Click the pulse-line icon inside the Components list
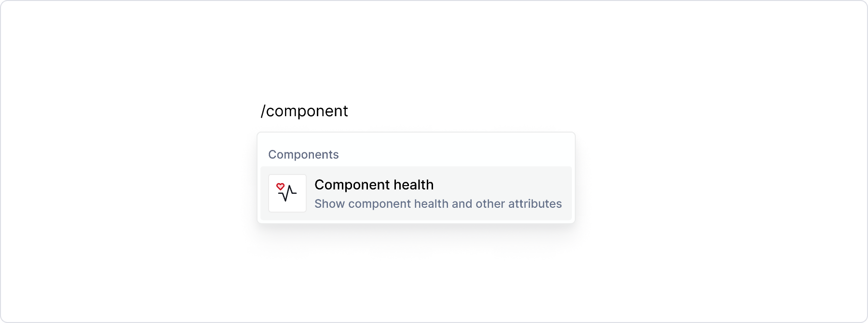The image size is (868, 323). [x=287, y=193]
